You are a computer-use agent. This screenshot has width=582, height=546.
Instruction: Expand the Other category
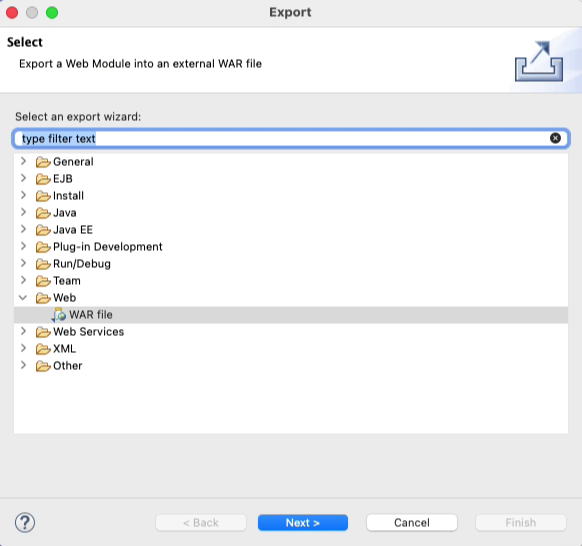23,365
